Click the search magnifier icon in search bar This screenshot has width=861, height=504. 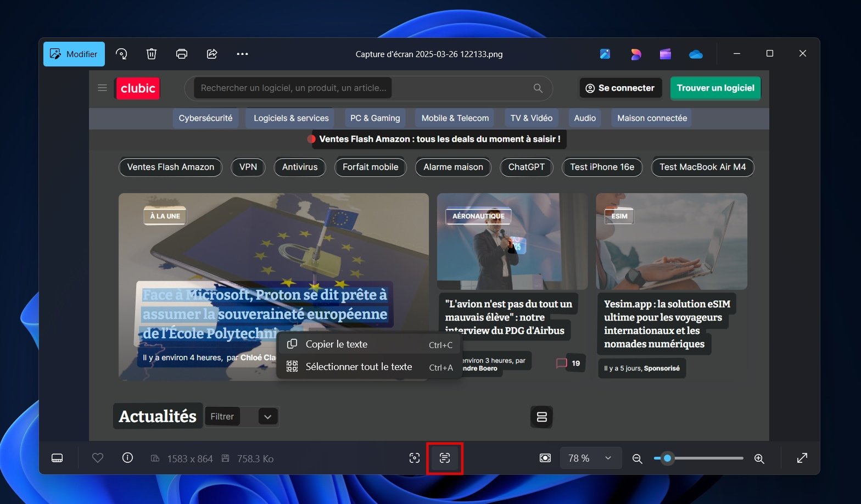(538, 88)
